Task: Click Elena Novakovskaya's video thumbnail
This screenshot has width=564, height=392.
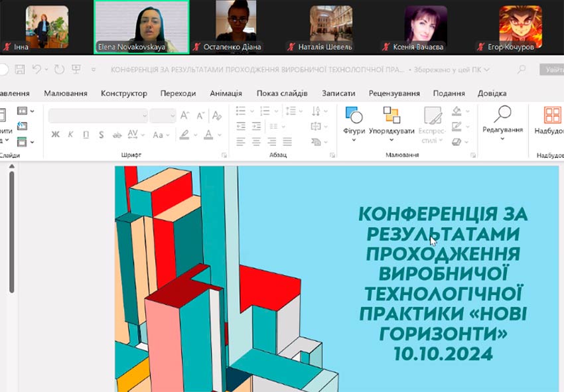Action: (x=141, y=25)
